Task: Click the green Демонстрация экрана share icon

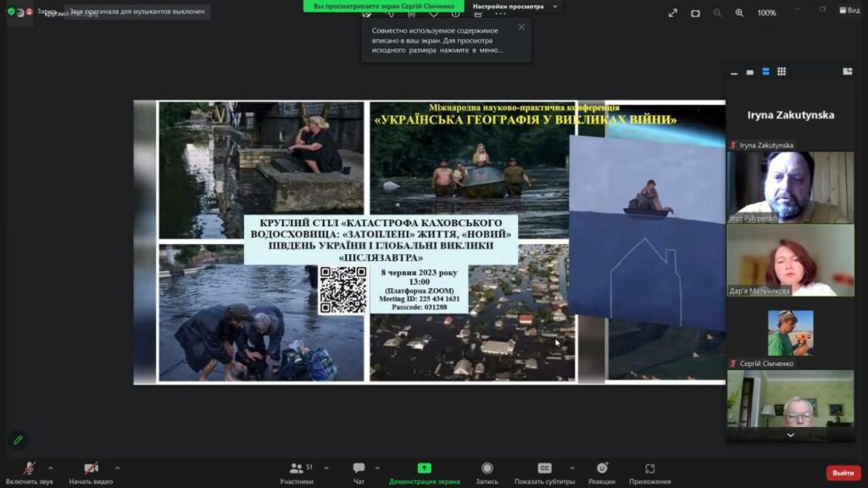Action: tap(424, 468)
